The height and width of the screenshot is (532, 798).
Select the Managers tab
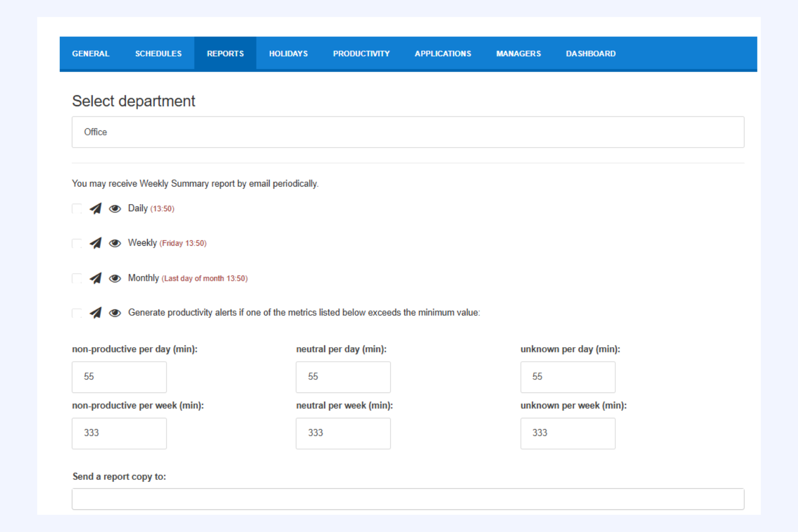click(x=518, y=53)
